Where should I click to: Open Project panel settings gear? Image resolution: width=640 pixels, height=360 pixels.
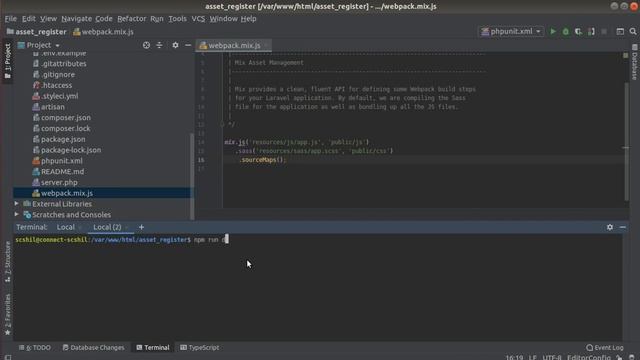[x=175, y=45]
